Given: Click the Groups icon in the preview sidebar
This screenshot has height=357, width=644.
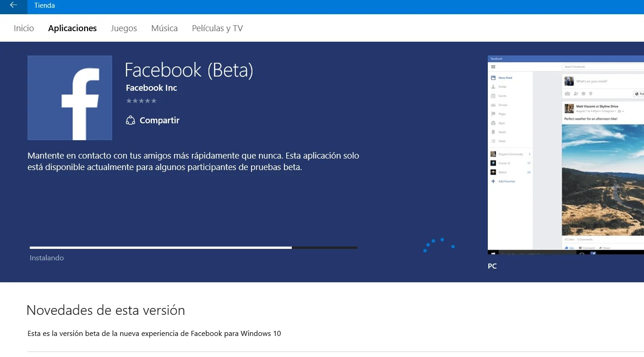Looking at the screenshot, I should (494, 105).
